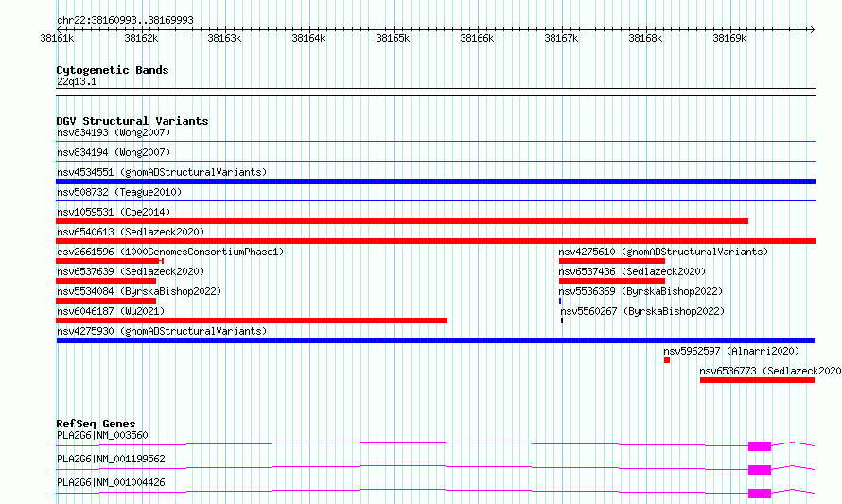Viewport: 842px width, 504px height.
Task: Click the magenta exon box of NM_001199562
Action: click(760, 470)
